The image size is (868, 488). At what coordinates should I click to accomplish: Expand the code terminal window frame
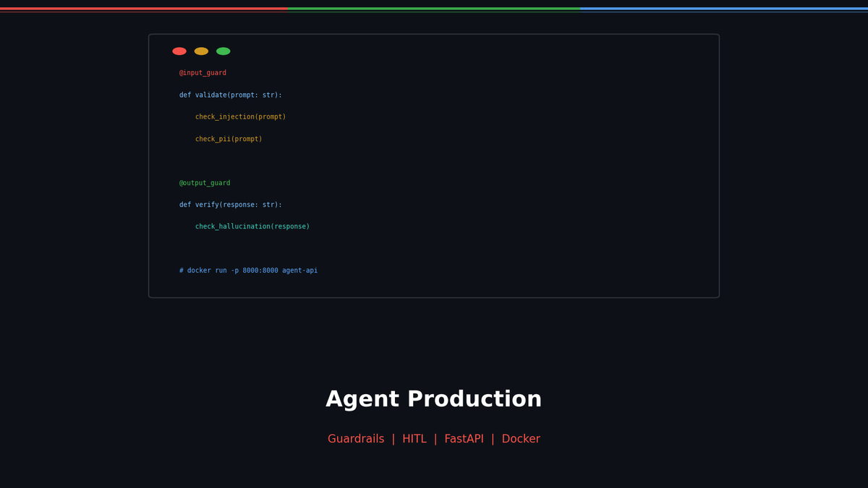(x=434, y=165)
